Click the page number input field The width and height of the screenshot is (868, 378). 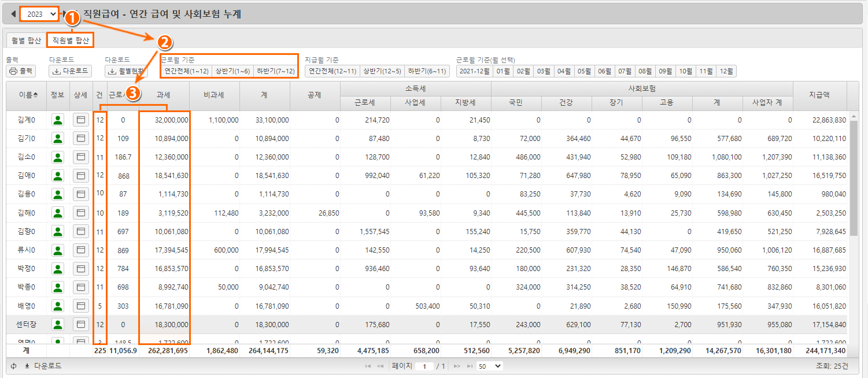(x=424, y=366)
